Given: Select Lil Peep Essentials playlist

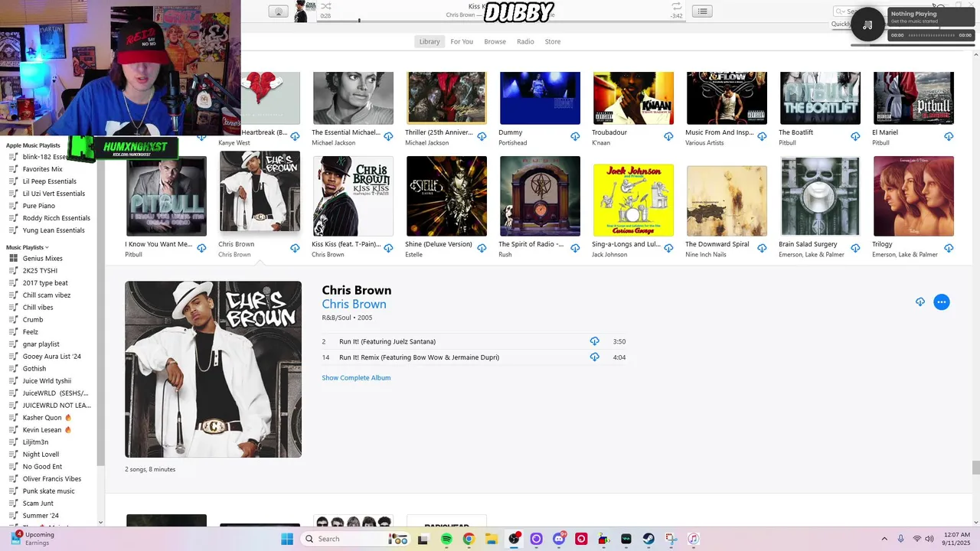Looking at the screenshot, I should pyautogui.click(x=49, y=181).
